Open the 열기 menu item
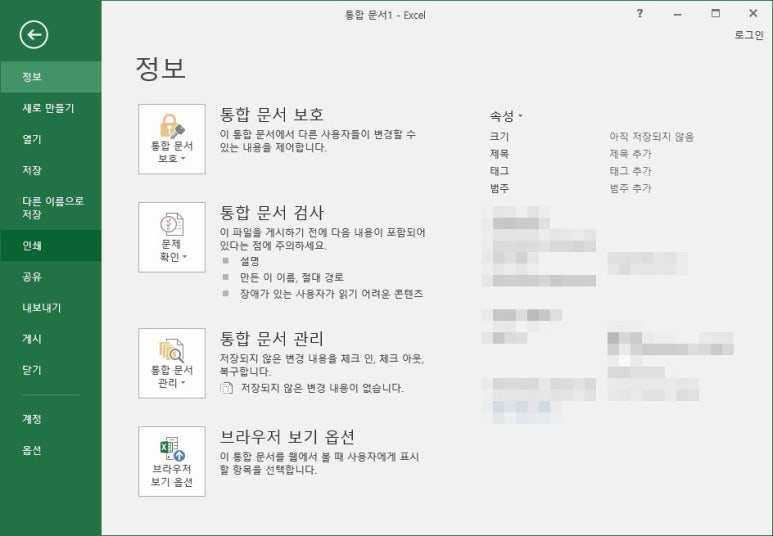Screen dimensions: 773x536 click(51, 139)
